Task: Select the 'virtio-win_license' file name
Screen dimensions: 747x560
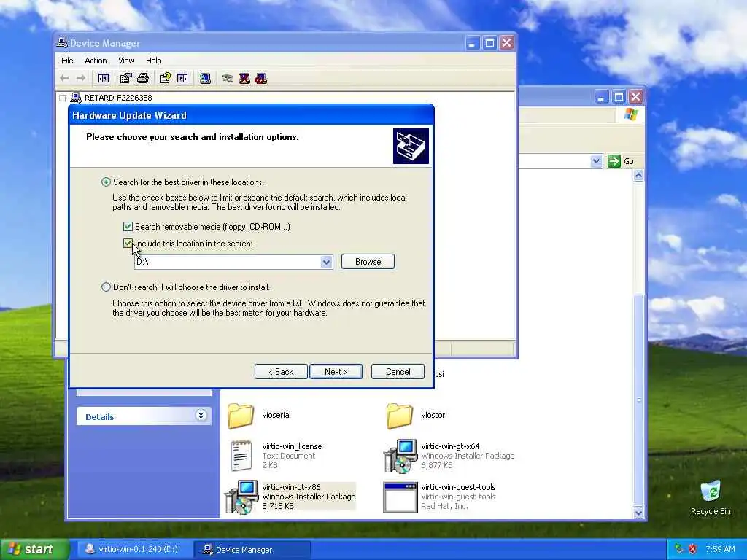Action: coord(292,446)
